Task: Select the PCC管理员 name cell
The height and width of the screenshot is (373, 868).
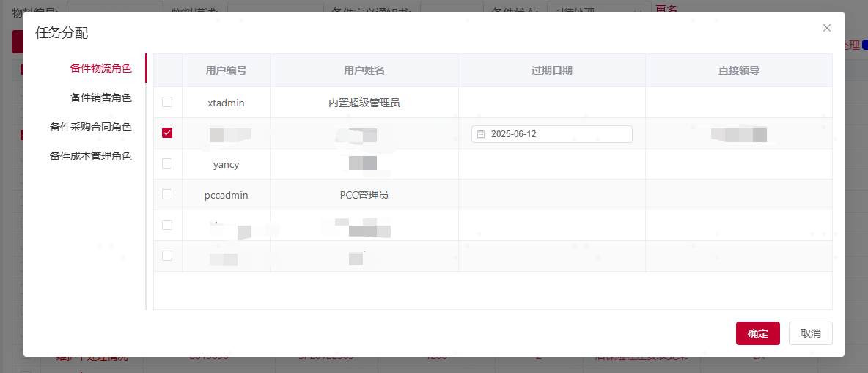Action: pyautogui.click(x=364, y=195)
